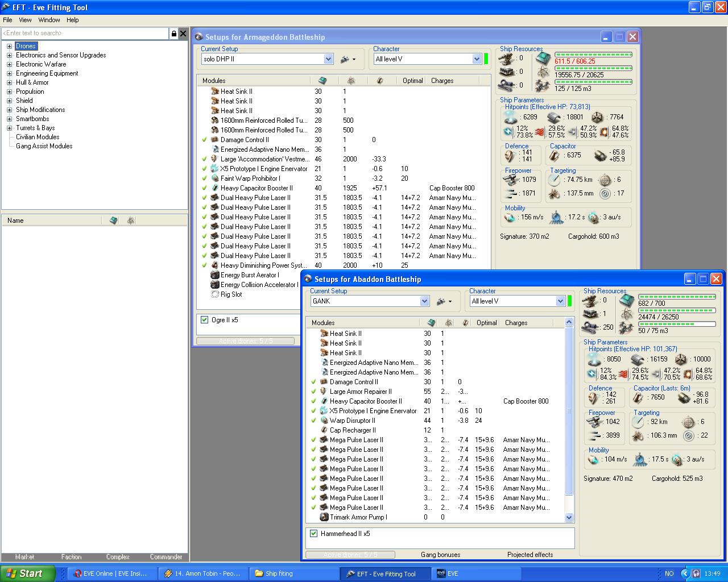
Task: Click the setup tools icon in Abaddon window
Action: tap(443, 301)
